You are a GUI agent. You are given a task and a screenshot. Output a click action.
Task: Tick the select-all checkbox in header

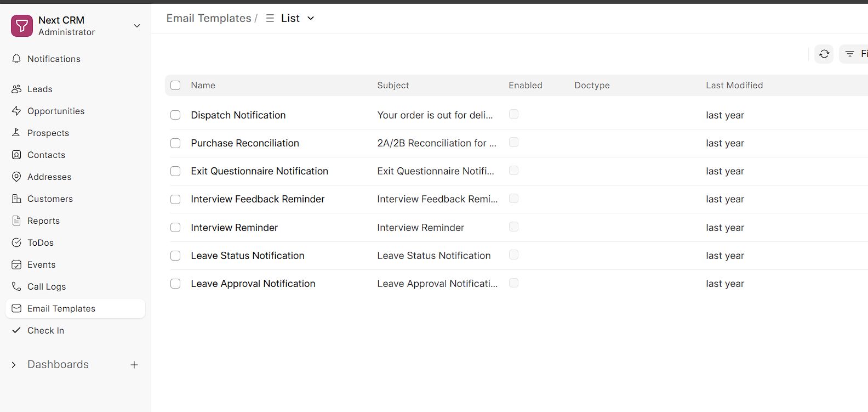click(175, 85)
